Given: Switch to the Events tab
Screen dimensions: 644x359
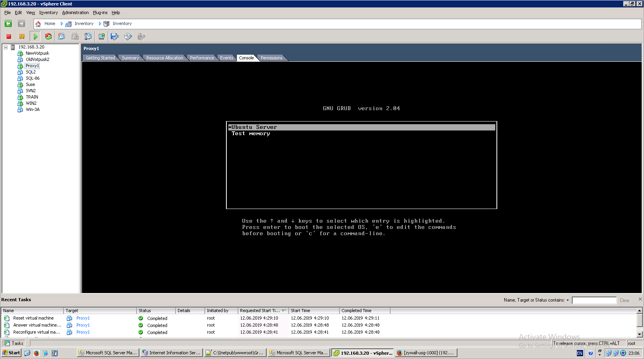Looking at the screenshot, I should 226,58.
